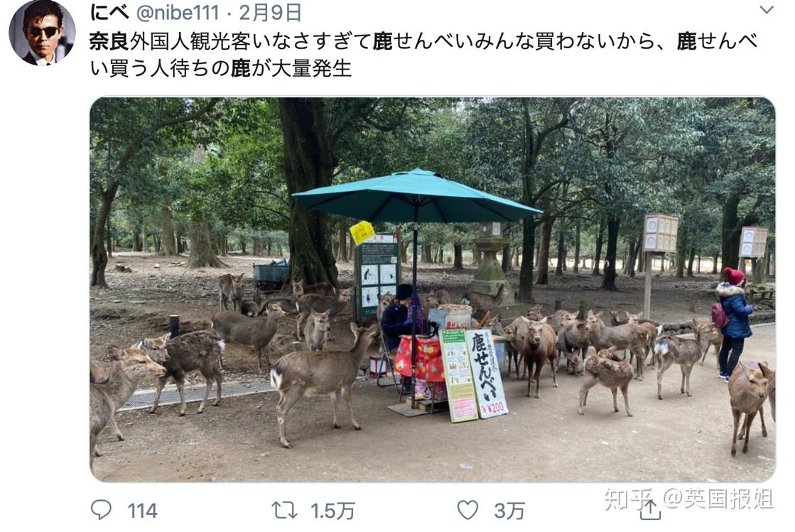Viewport: 795px width, 532px height.
Task: Click the tweet text second line
Action: (220, 68)
